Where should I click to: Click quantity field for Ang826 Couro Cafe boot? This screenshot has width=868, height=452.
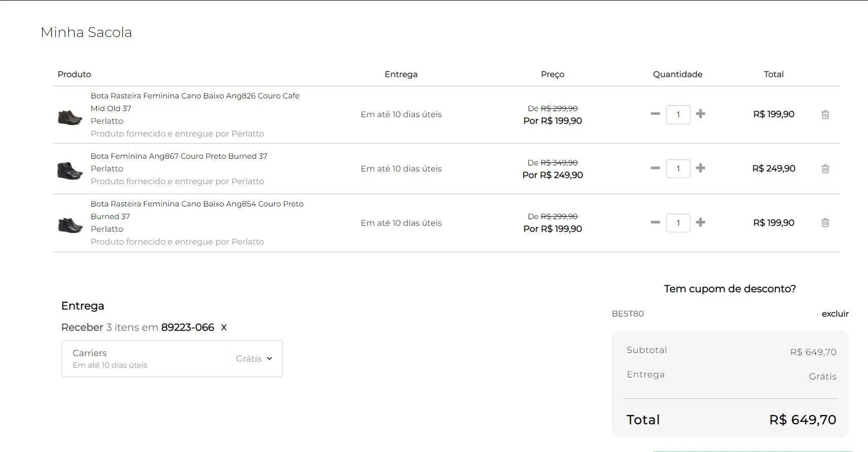[x=678, y=115]
